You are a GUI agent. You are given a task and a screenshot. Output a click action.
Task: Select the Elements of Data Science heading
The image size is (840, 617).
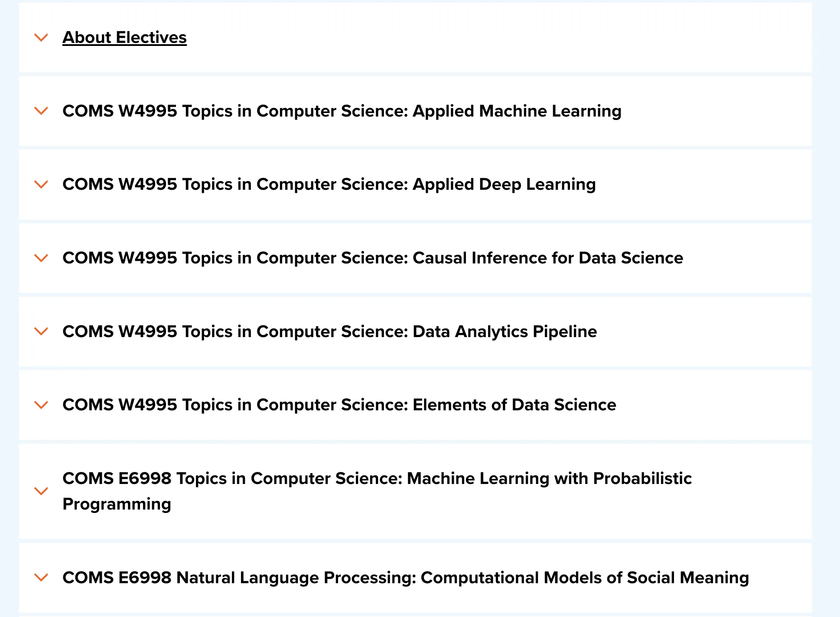[339, 405]
